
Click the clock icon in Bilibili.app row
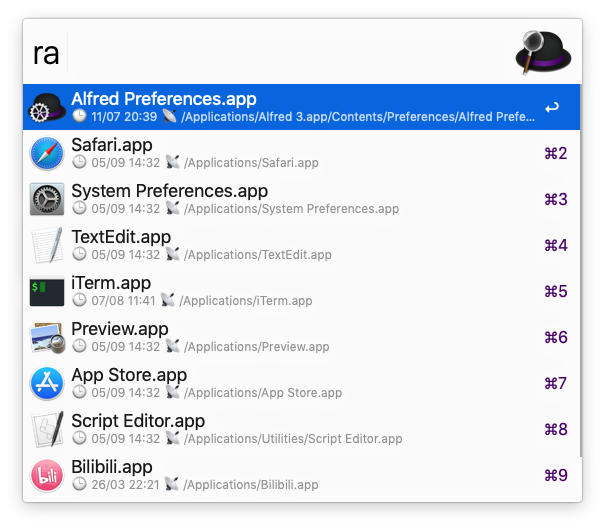pyautogui.click(x=79, y=484)
